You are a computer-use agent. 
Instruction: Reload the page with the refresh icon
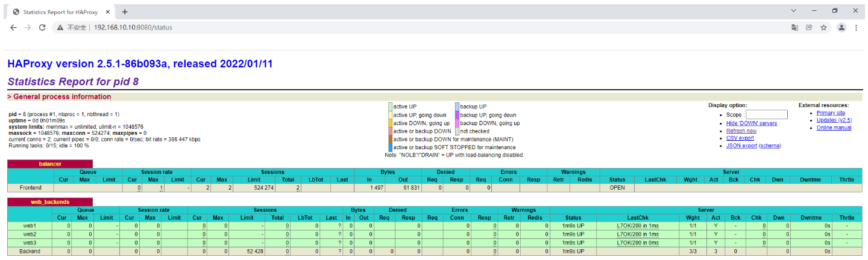(x=42, y=28)
